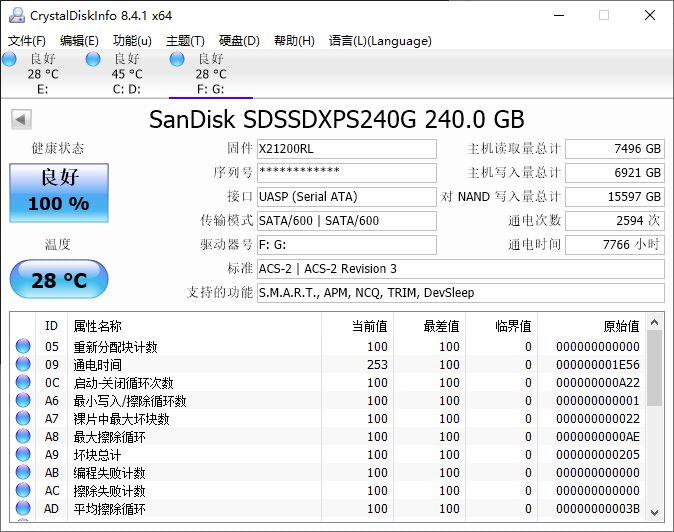Click the masked serial number field
This screenshot has height=532, width=674.
(346, 173)
